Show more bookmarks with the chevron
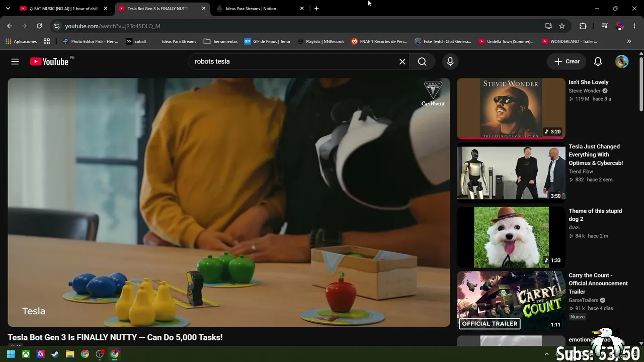Viewport: 644px width, 362px height. 629,41
